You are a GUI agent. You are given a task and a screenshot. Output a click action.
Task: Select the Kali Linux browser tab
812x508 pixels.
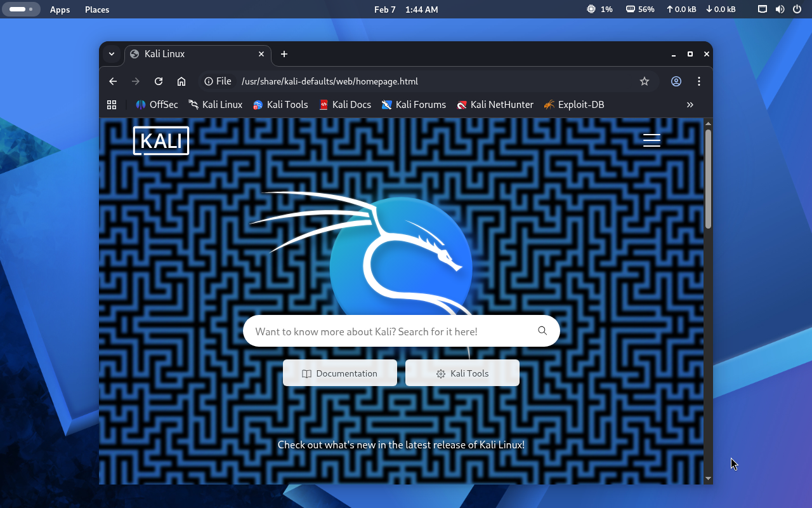[x=190, y=55]
